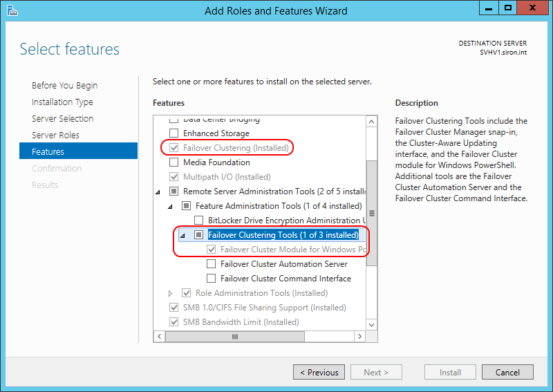Select Failover Clustering Tools tree item
Viewport: 553px width, 392px height.
283,234
